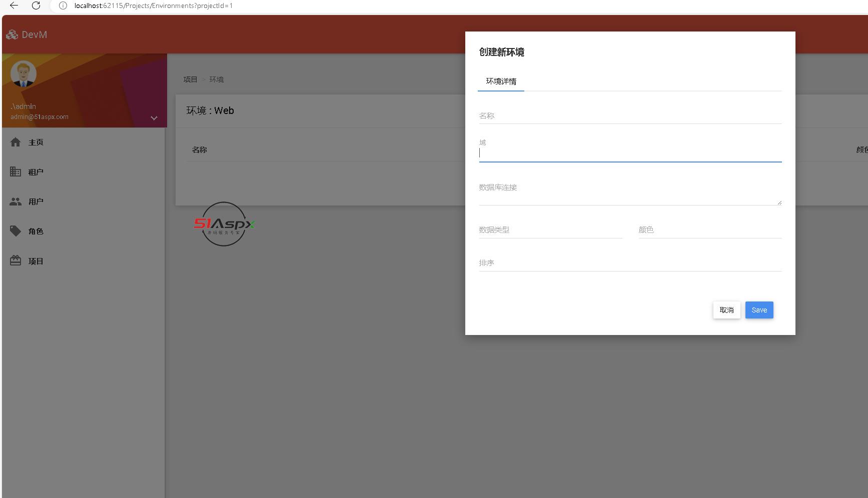
Task: Click the 颜色 field
Action: [x=710, y=230]
